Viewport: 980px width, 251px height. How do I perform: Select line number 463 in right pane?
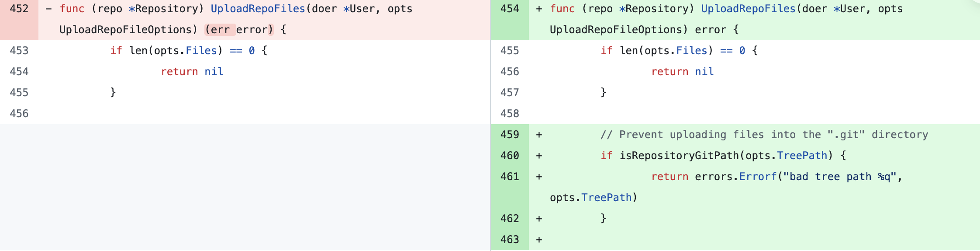510,240
